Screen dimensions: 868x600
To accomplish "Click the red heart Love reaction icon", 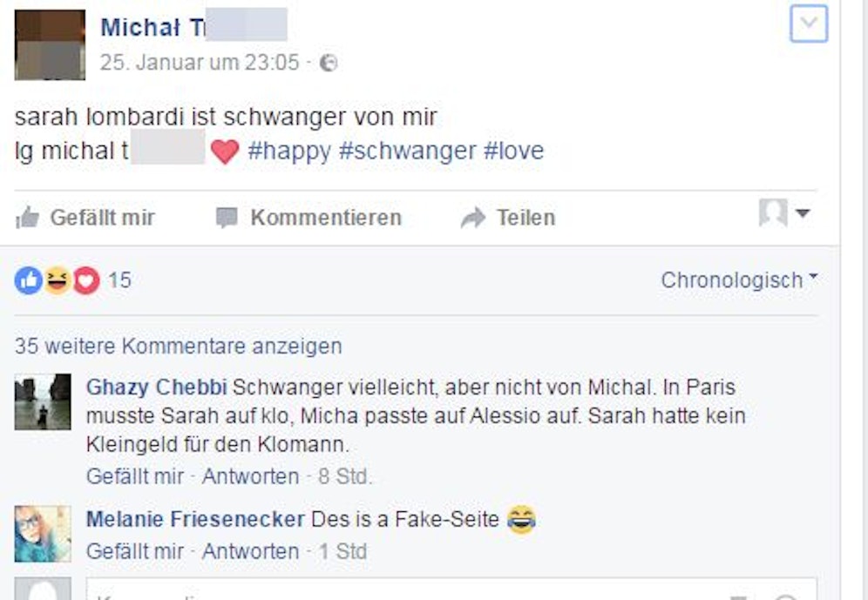I will 85,280.
